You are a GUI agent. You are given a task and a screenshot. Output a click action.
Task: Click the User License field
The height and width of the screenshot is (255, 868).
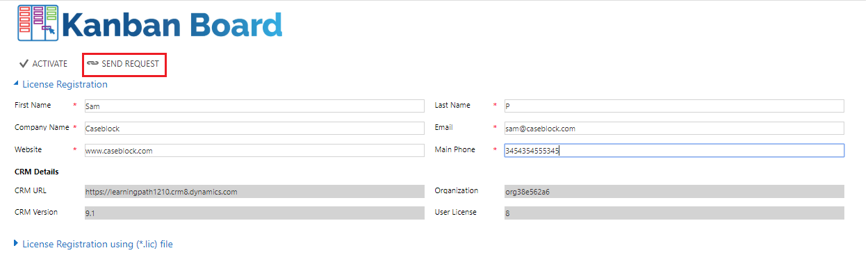(x=673, y=213)
